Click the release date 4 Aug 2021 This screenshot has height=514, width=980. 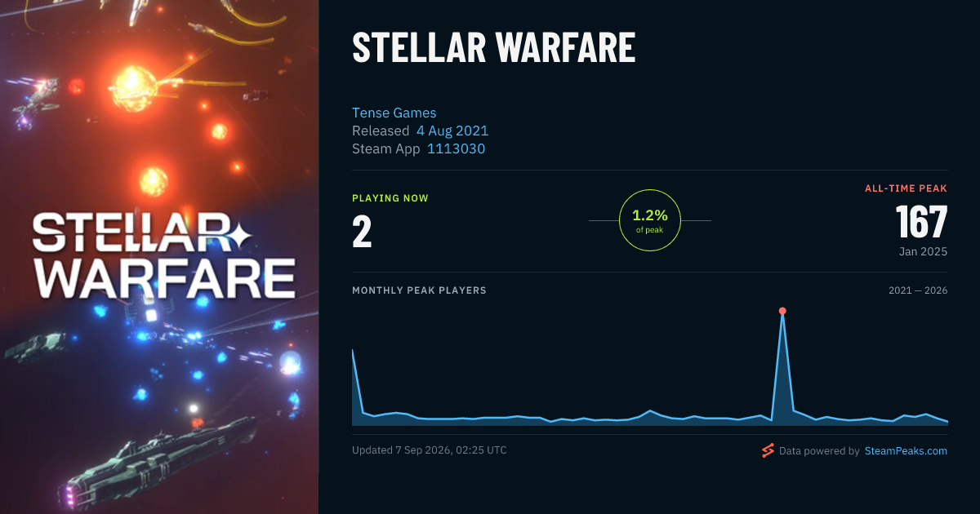click(452, 131)
